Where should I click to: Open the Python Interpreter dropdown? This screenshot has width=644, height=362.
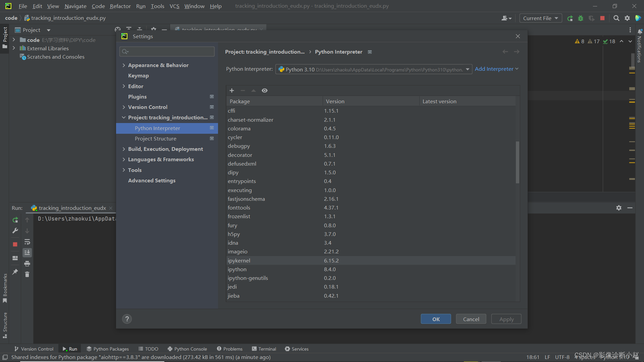[467, 69]
